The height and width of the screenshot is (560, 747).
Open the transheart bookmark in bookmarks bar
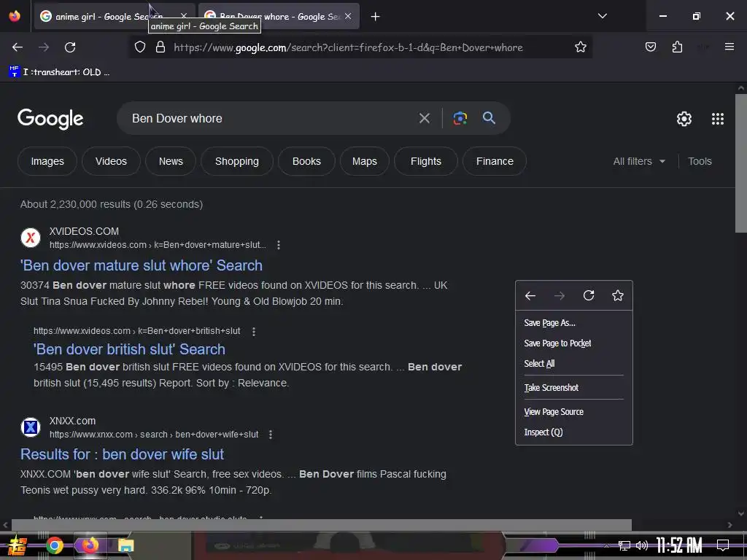point(59,72)
